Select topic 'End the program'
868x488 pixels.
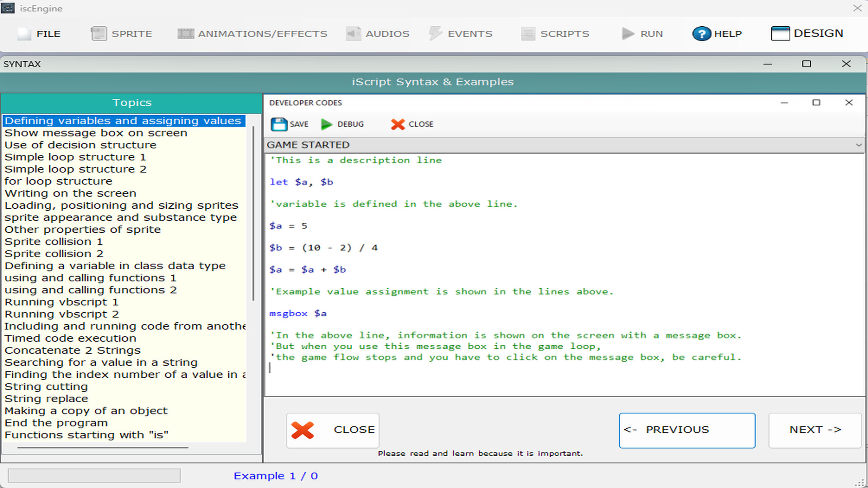click(x=56, y=422)
